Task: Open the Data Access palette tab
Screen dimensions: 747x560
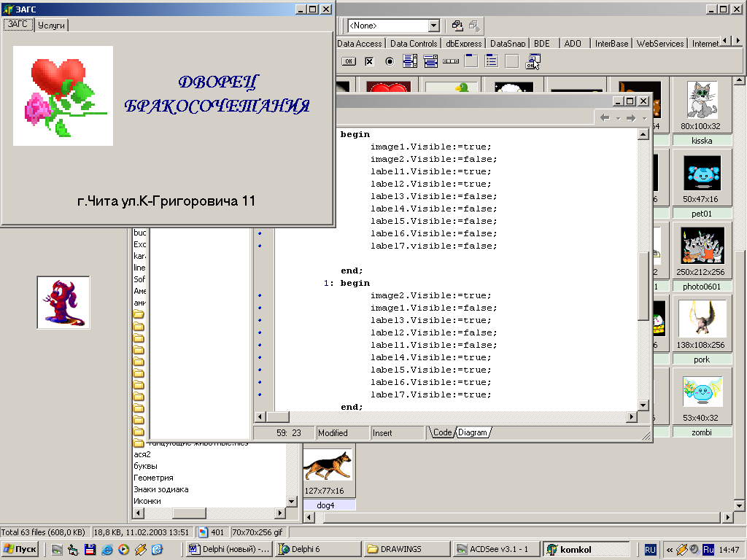Action: (360, 43)
